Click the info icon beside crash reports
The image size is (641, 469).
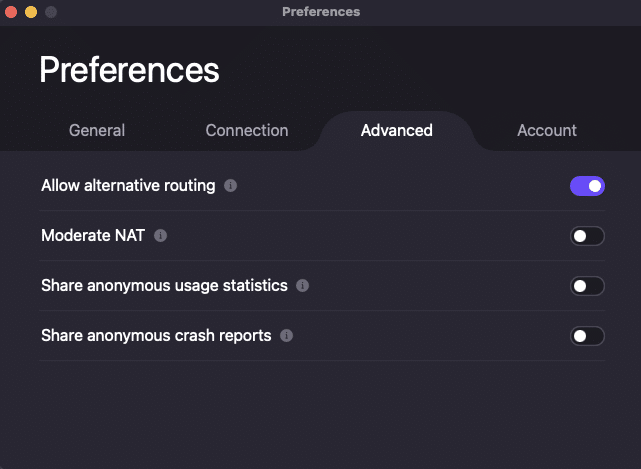pos(287,336)
